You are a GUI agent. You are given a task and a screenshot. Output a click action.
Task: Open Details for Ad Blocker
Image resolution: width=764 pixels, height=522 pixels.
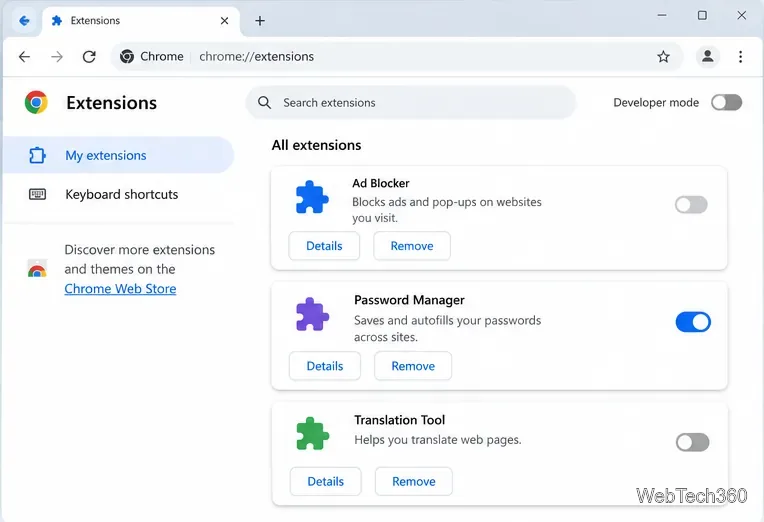pyautogui.click(x=324, y=246)
